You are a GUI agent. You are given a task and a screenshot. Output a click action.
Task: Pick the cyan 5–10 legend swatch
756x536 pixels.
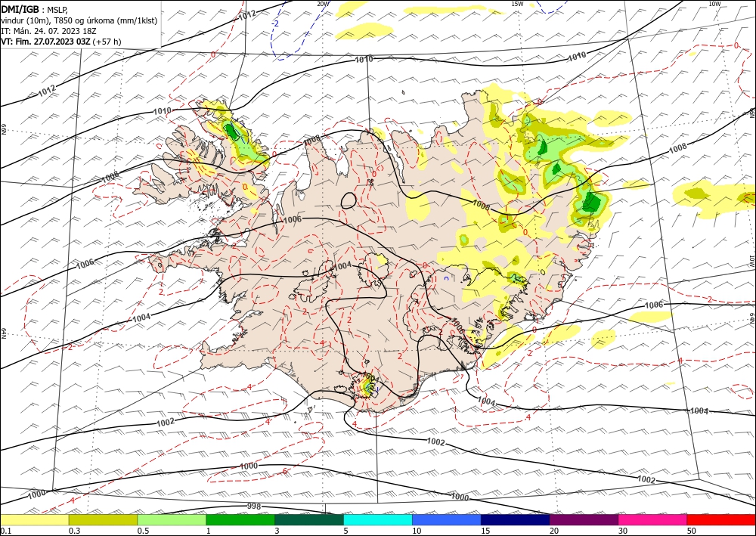377,520
